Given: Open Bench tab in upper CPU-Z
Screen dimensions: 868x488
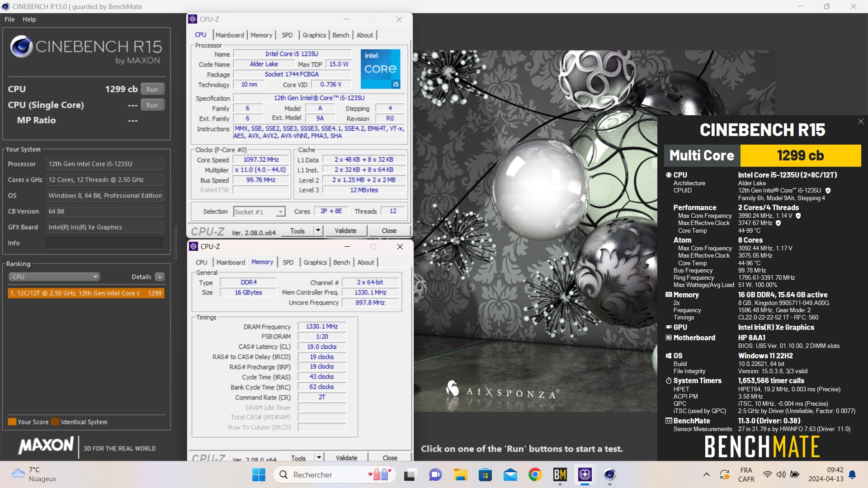Looking at the screenshot, I should [341, 35].
